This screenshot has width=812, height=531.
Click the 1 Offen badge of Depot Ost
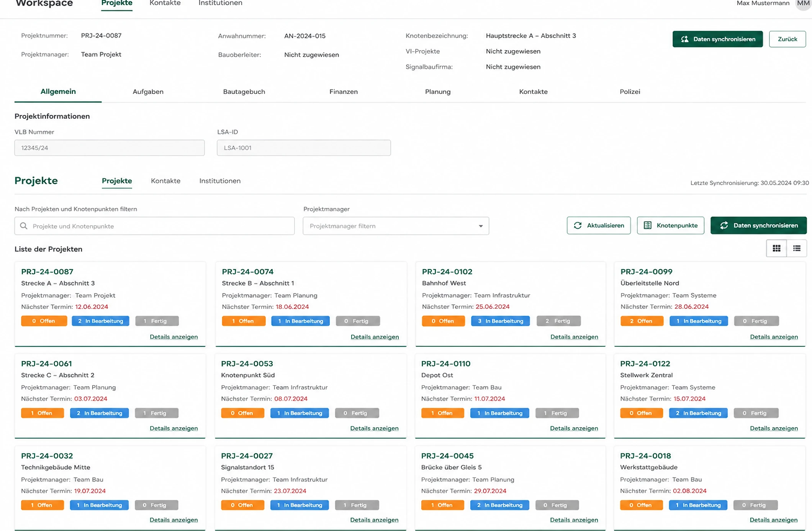(442, 413)
